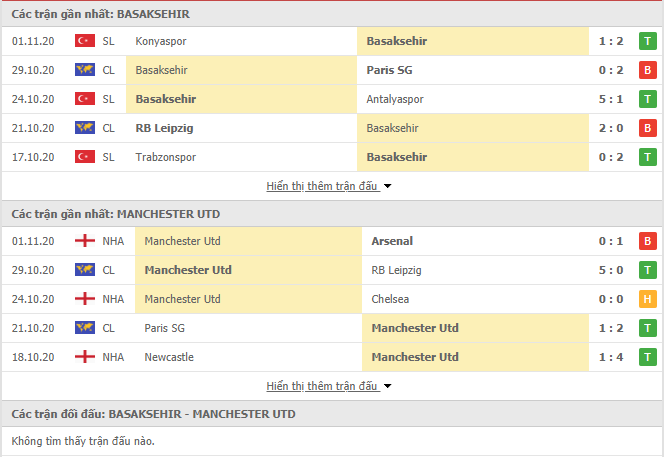Click red B result badge for RB Leipzig–Basaksehir
Viewport: 664px width, 457px height.
[x=647, y=128]
